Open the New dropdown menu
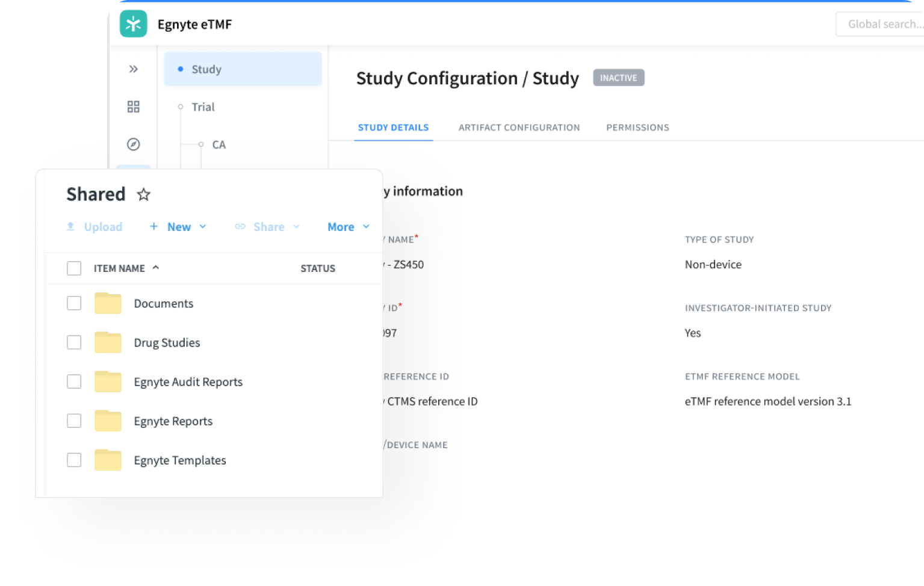The image size is (924, 586). click(x=178, y=227)
